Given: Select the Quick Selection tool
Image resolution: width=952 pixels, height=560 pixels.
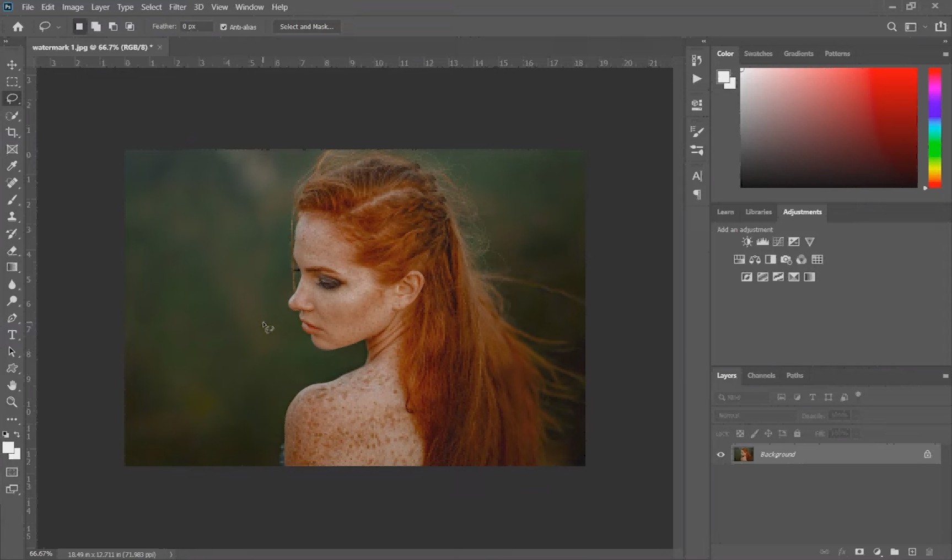Looking at the screenshot, I should click(x=12, y=116).
